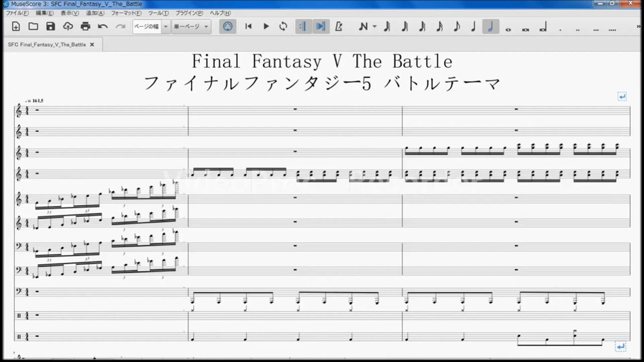Select the longa note duration

pos(543,28)
